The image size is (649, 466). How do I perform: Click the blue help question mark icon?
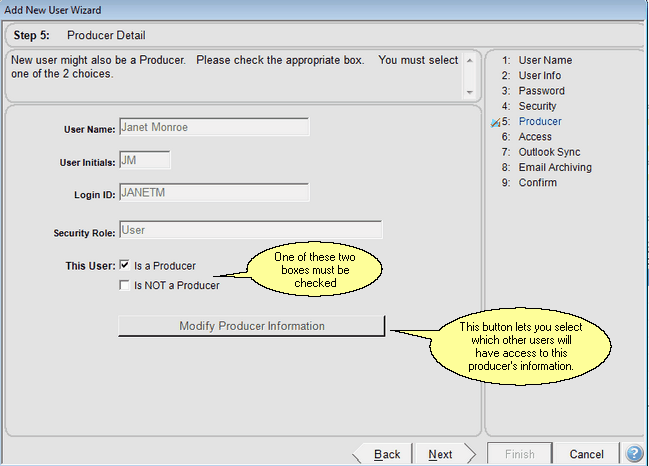coord(634,454)
